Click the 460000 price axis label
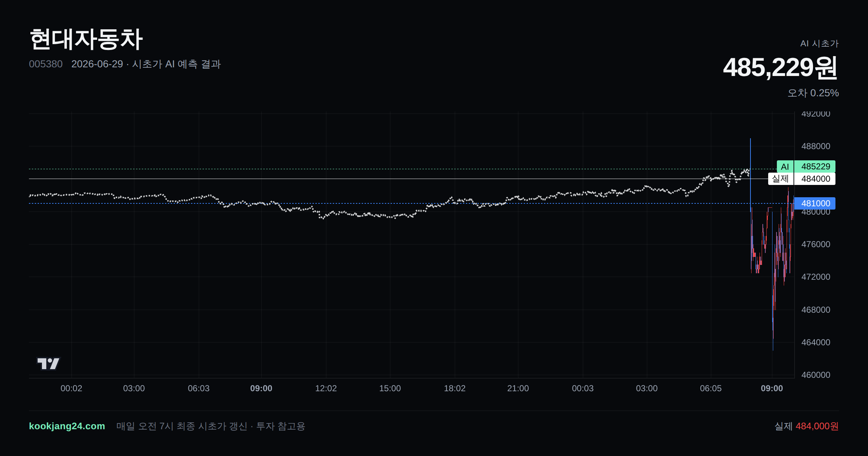This screenshot has height=456, width=868. point(816,375)
